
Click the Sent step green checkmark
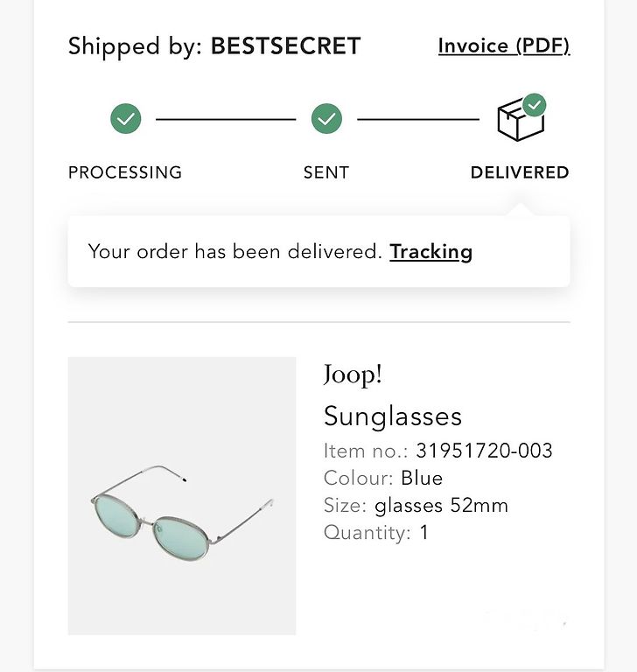(x=326, y=119)
